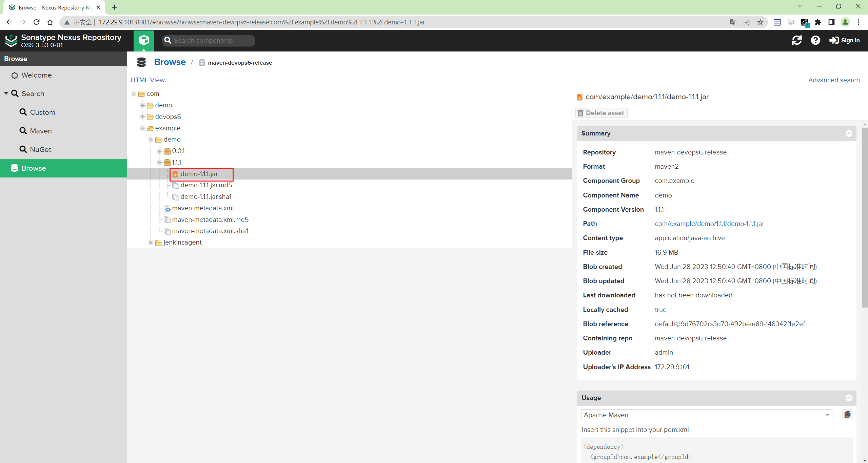Open the Search sidebar entry
Image resolution: width=868 pixels, height=463 pixels.
pyautogui.click(x=33, y=94)
